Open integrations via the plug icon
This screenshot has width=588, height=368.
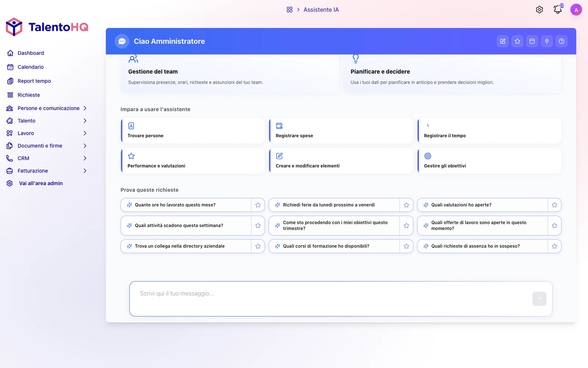547,41
